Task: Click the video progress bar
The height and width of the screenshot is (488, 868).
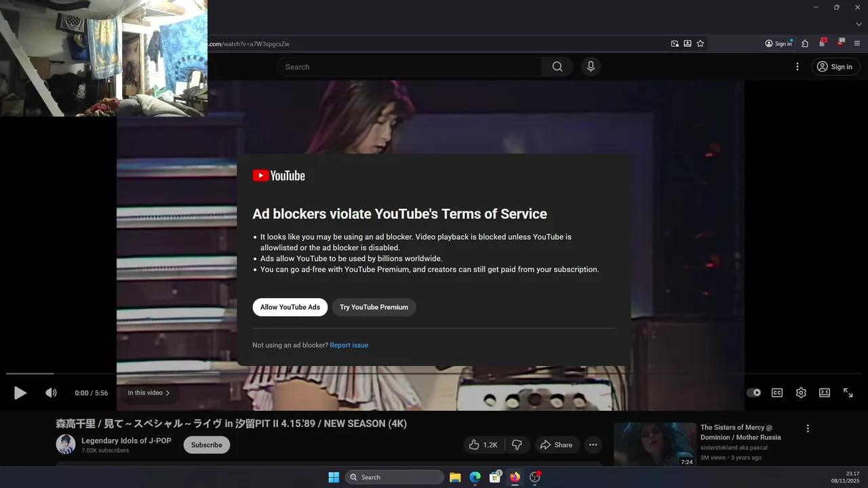Action: (434, 373)
